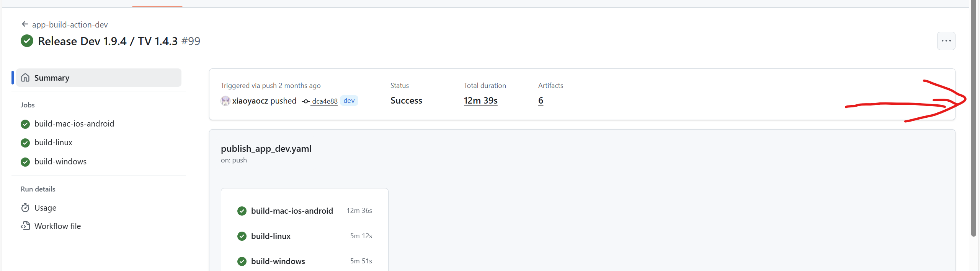Screen dimensions: 980x271
Task: Open the 12m 39s total duration link
Action: pyautogui.click(x=480, y=101)
